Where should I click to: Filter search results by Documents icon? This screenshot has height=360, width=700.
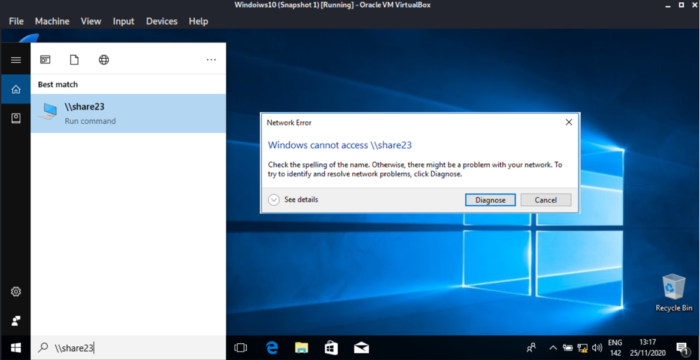tap(74, 60)
